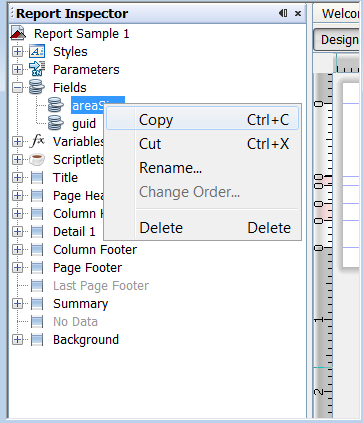Click the disabled Change Order... entry

pyautogui.click(x=202, y=192)
